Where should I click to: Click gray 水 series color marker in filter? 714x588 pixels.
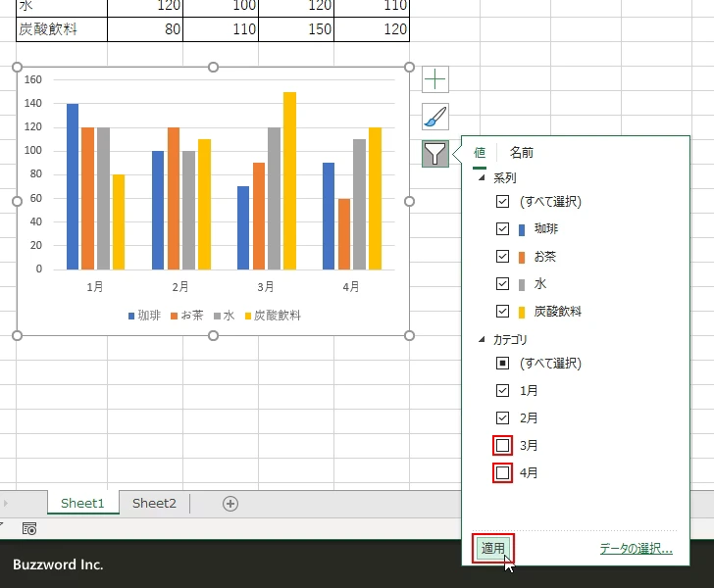click(522, 285)
